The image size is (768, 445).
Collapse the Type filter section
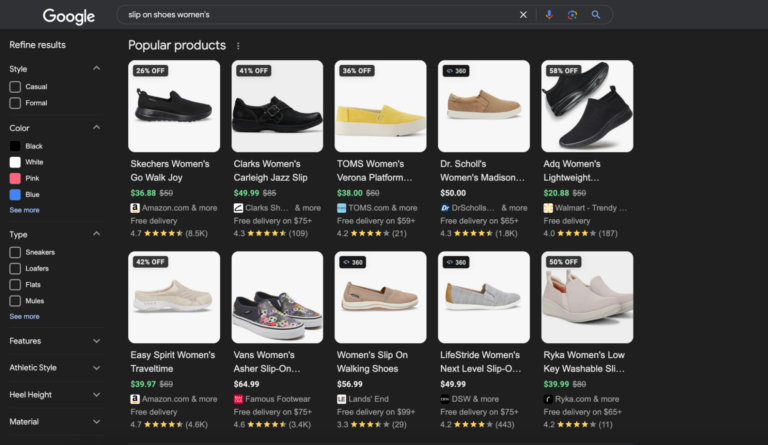(x=96, y=234)
